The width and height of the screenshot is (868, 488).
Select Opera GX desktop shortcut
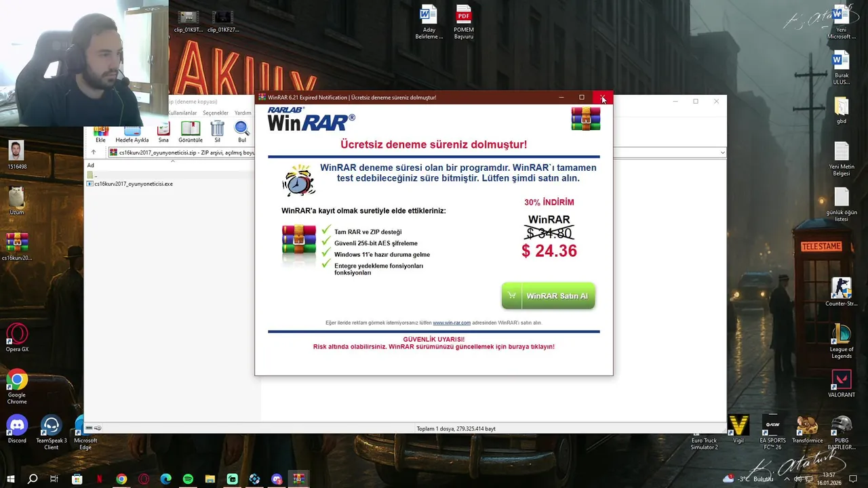click(17, 338)
